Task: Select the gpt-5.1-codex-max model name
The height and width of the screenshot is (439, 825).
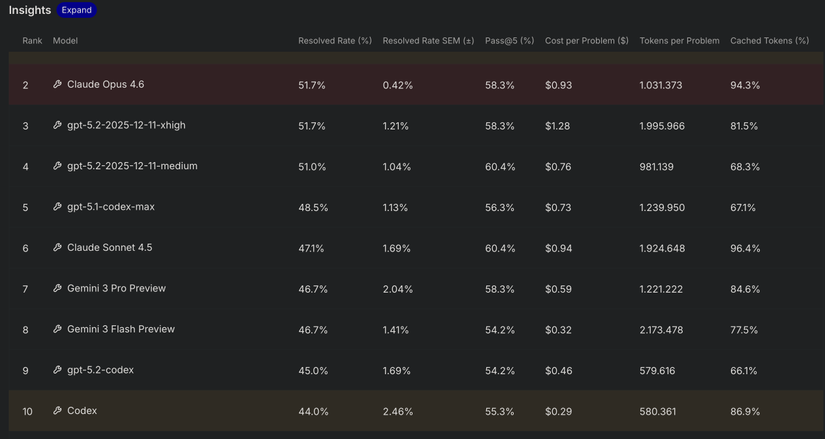Action: point(110,207)
